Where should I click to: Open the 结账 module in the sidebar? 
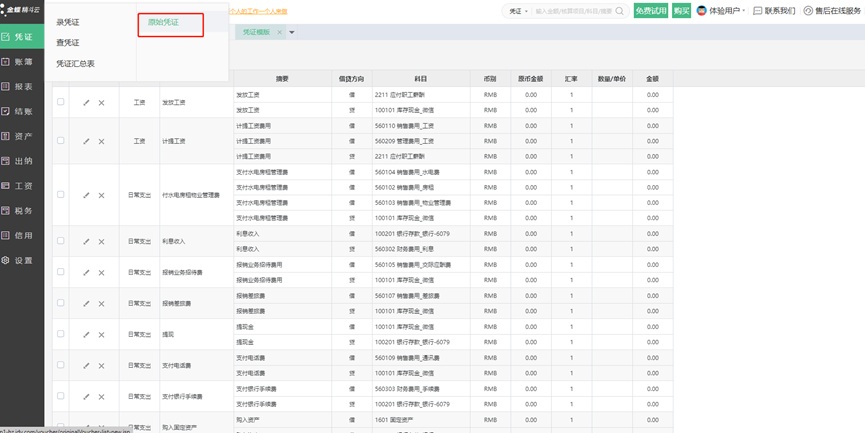pos(22,111)
